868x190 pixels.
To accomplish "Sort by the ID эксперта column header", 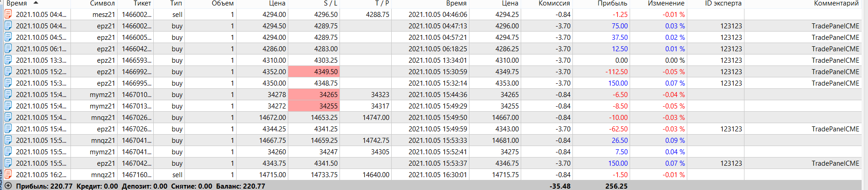I will 723,3.
